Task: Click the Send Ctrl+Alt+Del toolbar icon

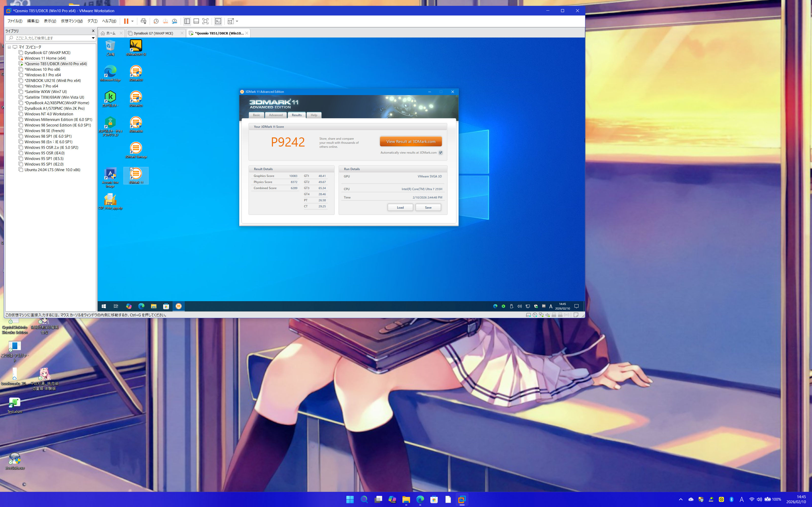Action: coord(144,21)
